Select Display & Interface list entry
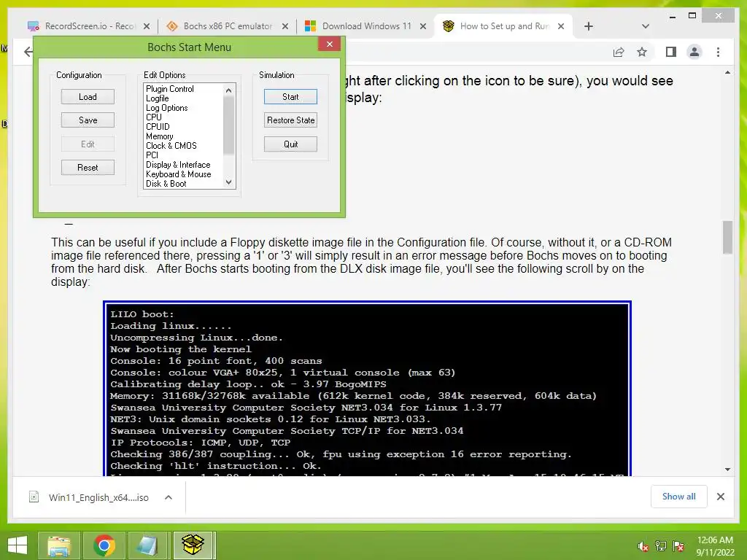Screen dimensions: 747x560 point(178,165)
